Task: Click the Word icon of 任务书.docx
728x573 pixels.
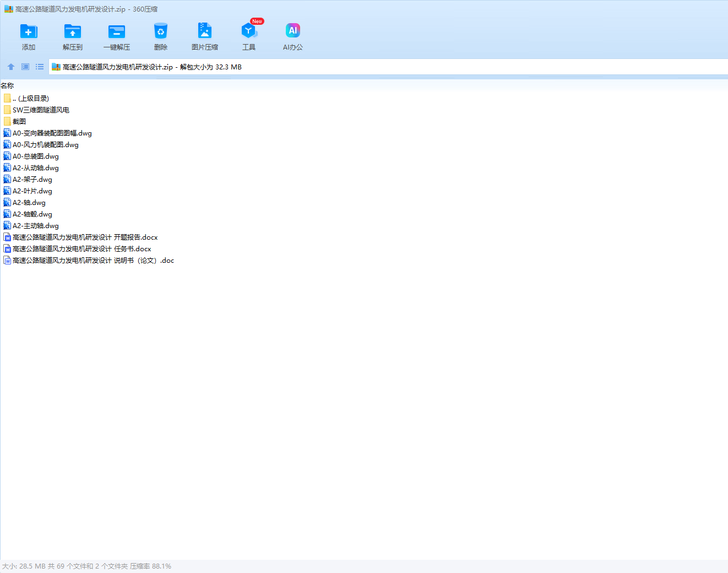Action: coord(7,248)
